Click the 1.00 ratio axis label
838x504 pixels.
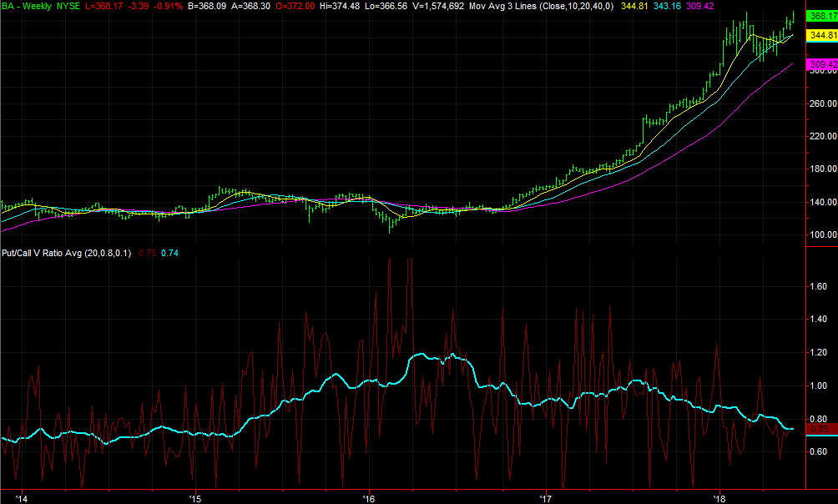pos(818,386)
